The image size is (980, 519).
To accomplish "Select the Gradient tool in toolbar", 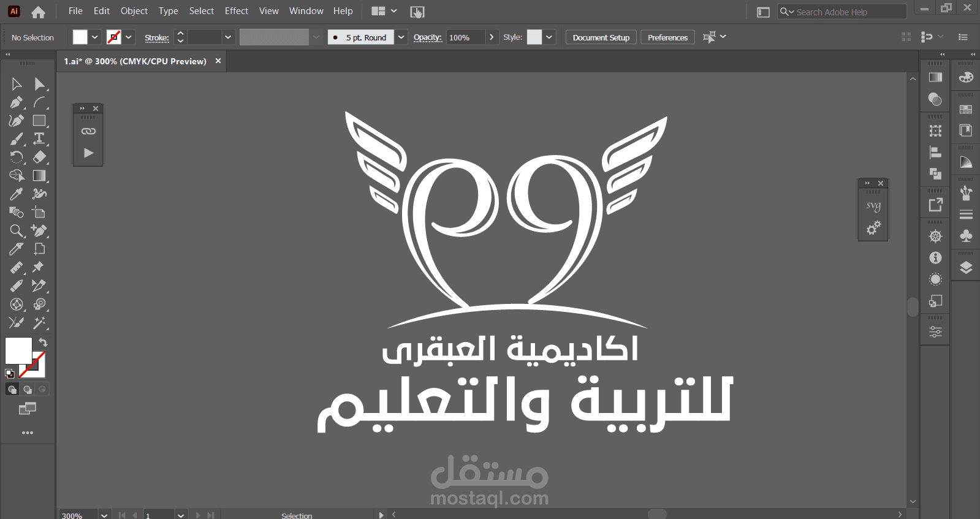I will [x=39, y=176].
